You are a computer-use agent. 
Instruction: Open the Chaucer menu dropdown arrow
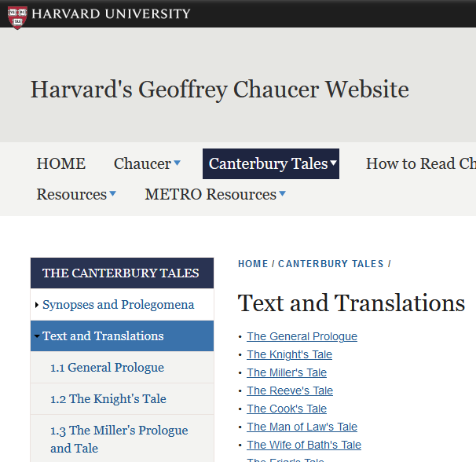(178, 163)
